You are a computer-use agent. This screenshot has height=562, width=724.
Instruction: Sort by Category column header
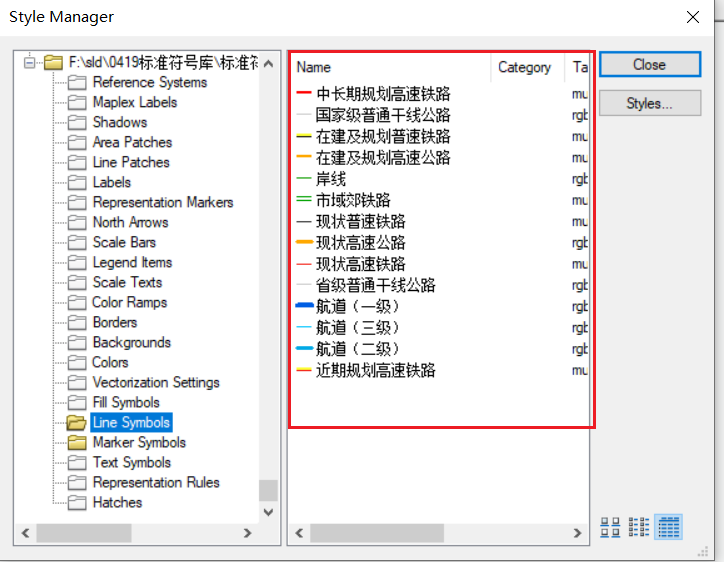click(x=527, y=67)
